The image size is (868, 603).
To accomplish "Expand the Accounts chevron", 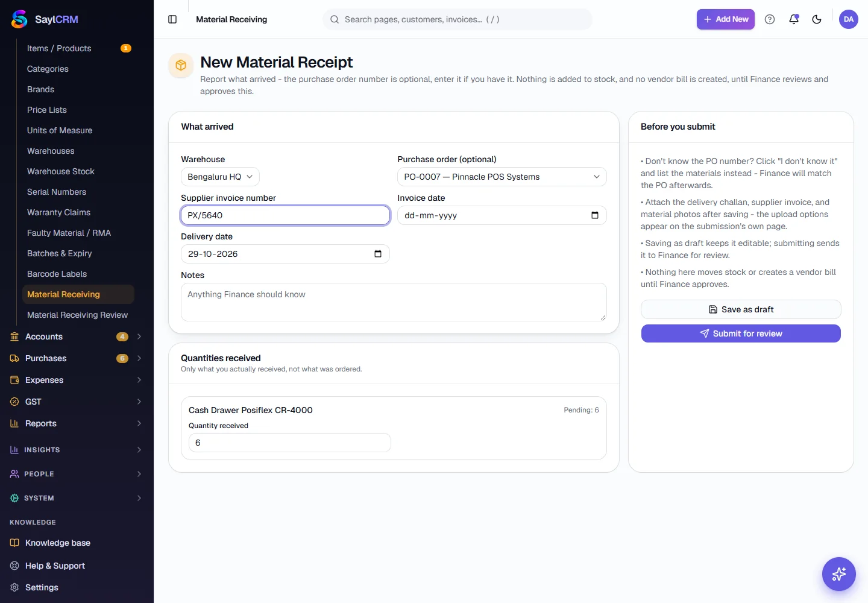I will click(x=139, y=336).
